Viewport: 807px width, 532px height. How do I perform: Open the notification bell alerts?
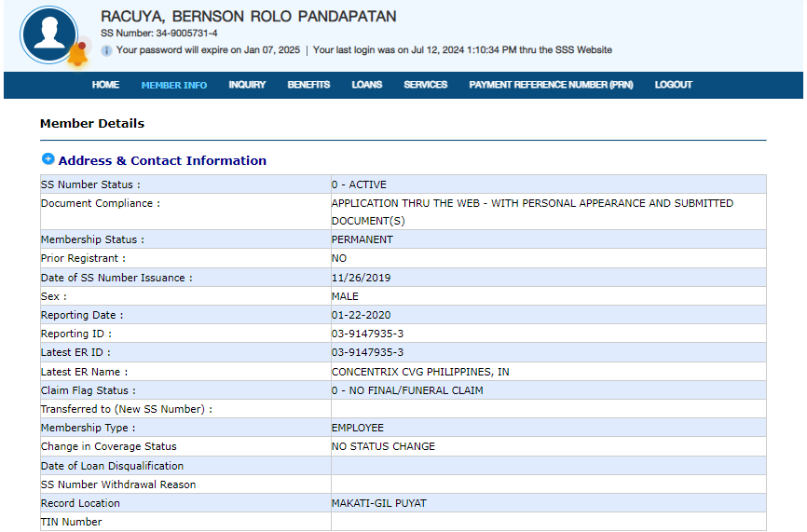[77, 54]
